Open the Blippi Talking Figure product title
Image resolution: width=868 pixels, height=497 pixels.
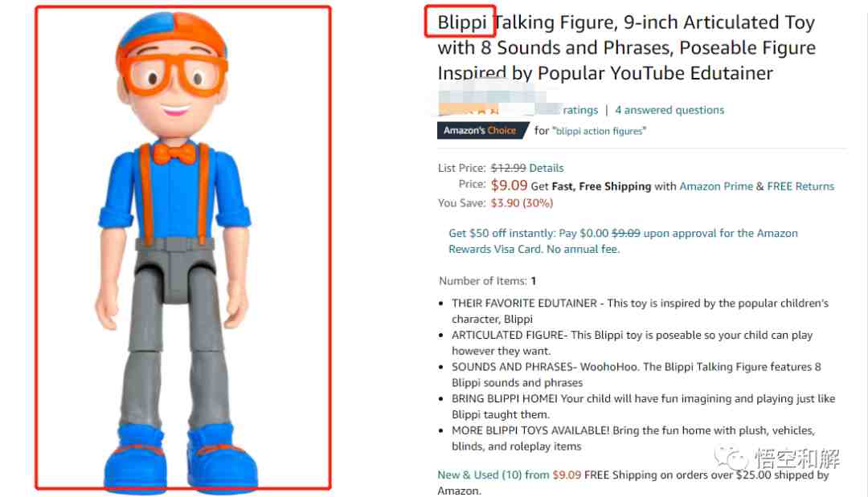pyautogui.click(x=627, y=47)
